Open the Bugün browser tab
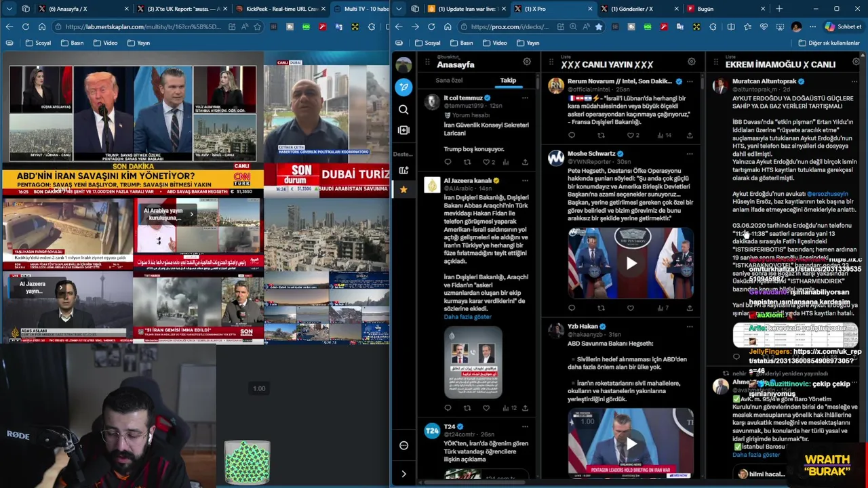Image resolution: width=868 pixels, height=488 pixels. [x=726, y=9]
